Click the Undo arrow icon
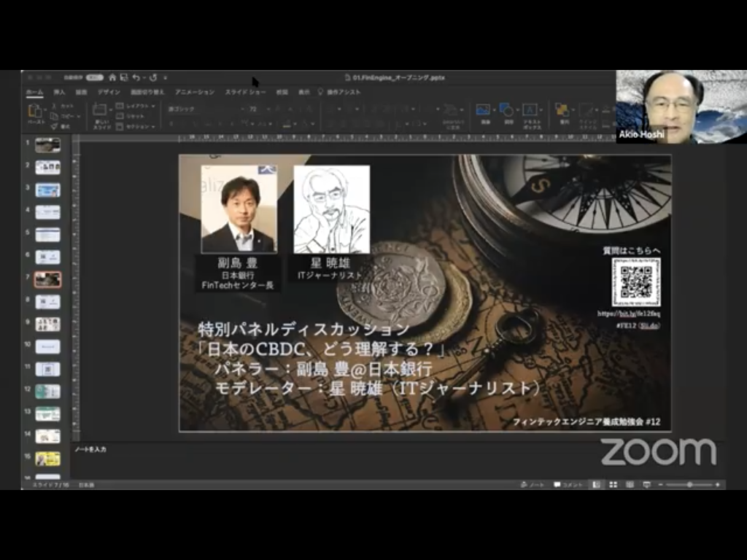 (x=136, y=77)
